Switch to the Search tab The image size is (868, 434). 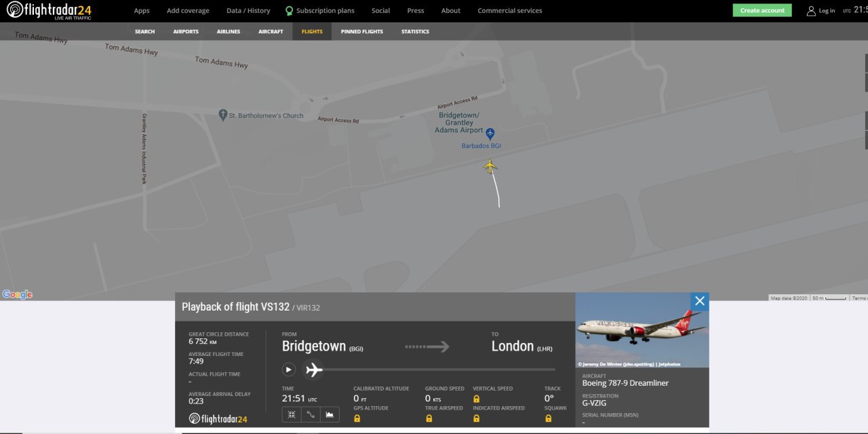(144, 31)
